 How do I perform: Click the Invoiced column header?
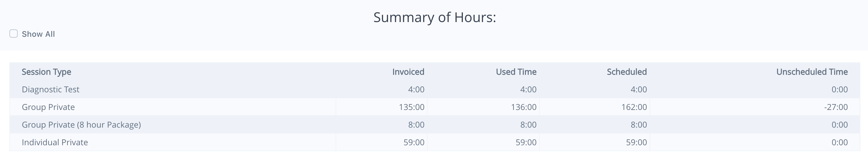(x=408, y=72)
